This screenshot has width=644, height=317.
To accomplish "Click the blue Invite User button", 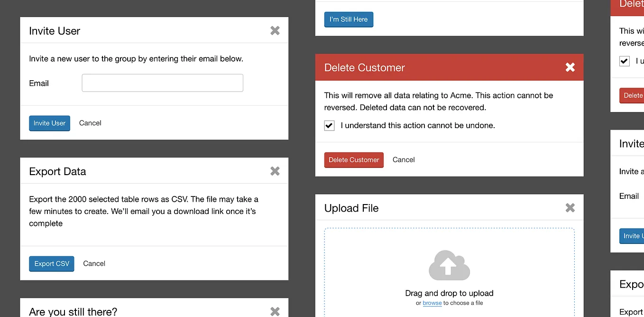I will click(49, 123).
